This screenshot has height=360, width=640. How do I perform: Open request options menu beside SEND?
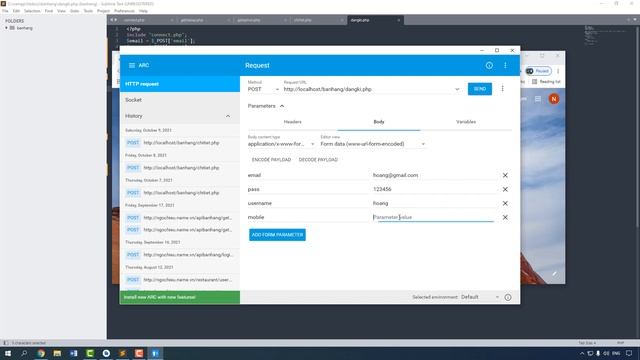click(502, 89)
